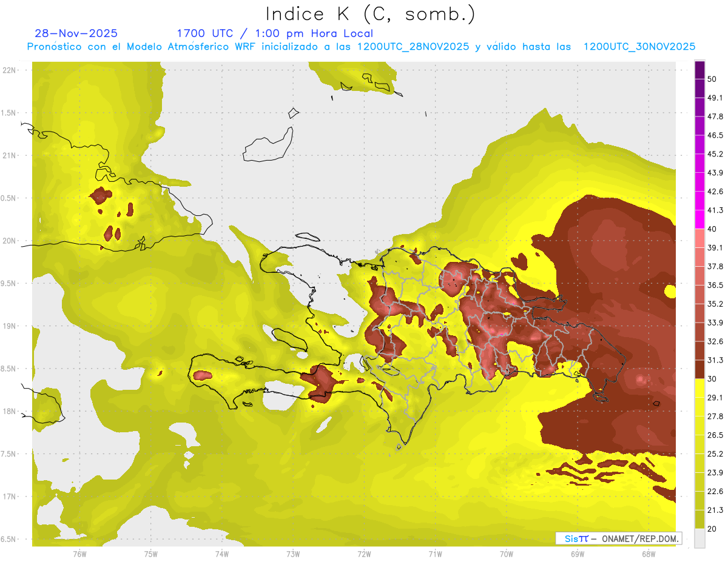The image size is (728, 562).
Task: Click the latitude label "20N"
Action: [x=10, y=241]
